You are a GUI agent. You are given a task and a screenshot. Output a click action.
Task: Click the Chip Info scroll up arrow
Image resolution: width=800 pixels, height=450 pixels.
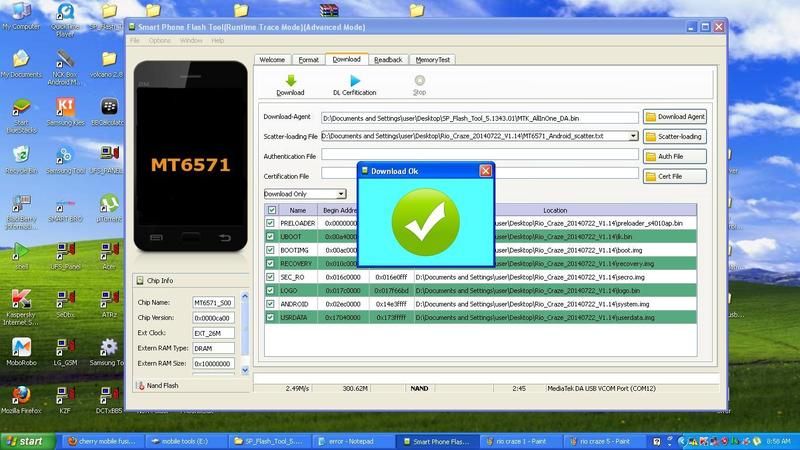[245, 296]
